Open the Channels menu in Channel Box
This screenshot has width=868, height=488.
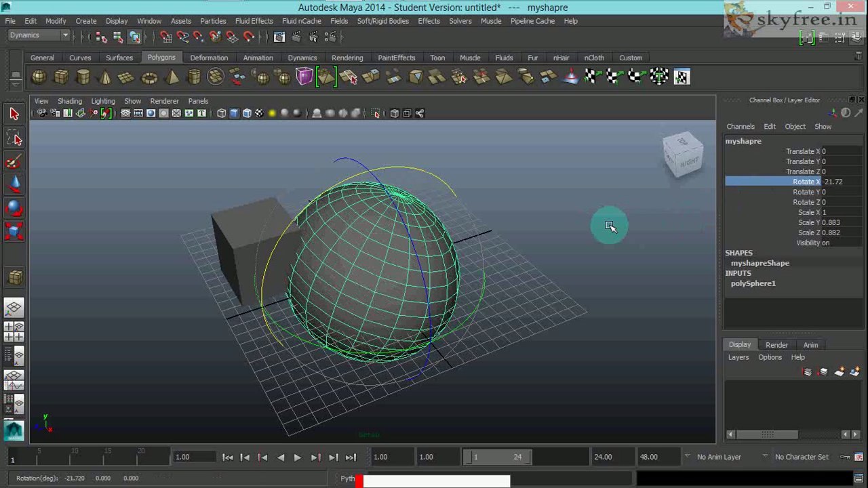741,127
